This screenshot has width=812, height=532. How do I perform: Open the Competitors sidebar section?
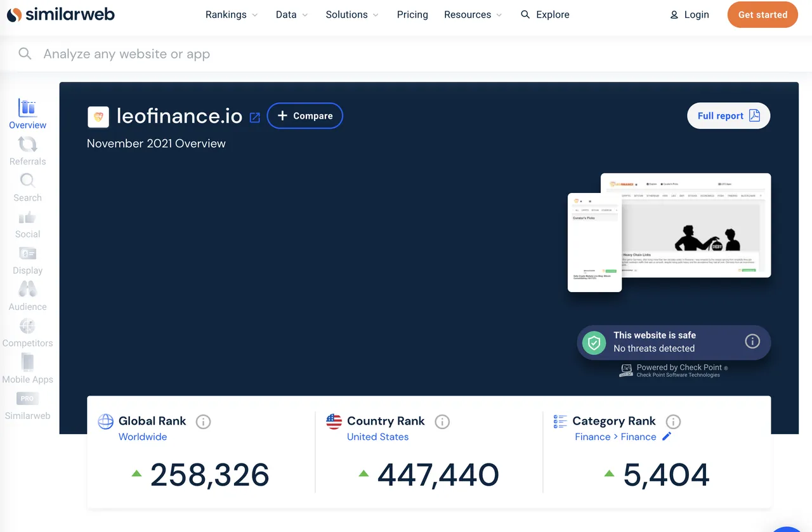pos(28,334)
